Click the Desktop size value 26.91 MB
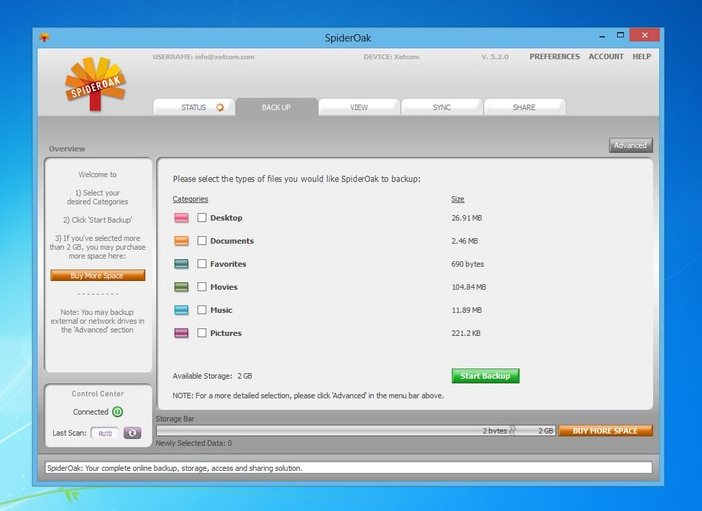702x511 pixels. tap(467, 218)
